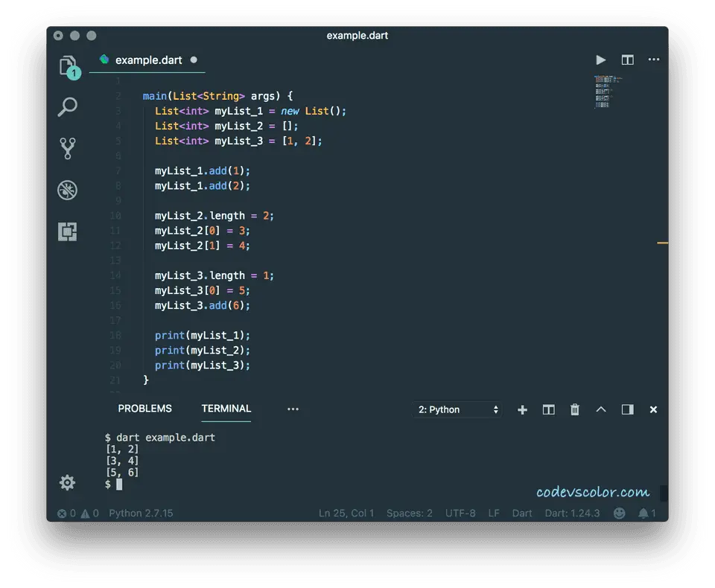
Task: Add a new terminal
Action: tap(523, 410)
